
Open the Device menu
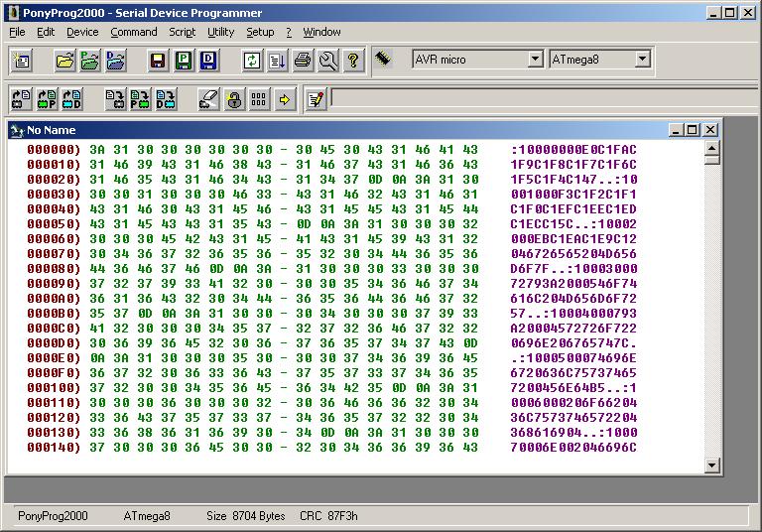82,32
